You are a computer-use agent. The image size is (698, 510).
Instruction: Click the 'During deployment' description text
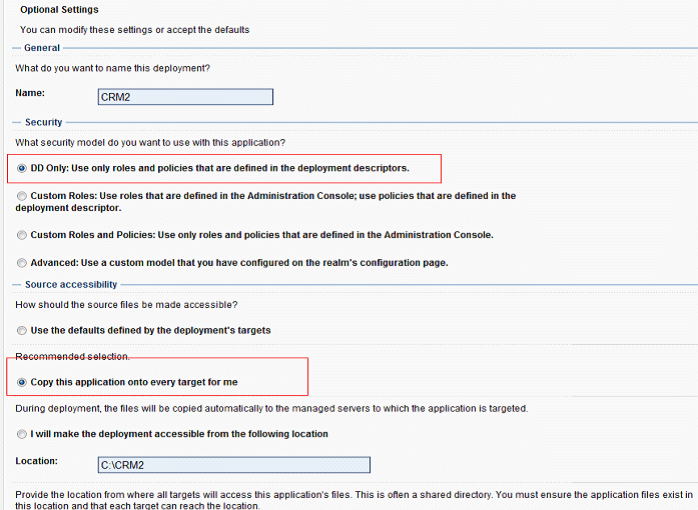click(272, 409)
